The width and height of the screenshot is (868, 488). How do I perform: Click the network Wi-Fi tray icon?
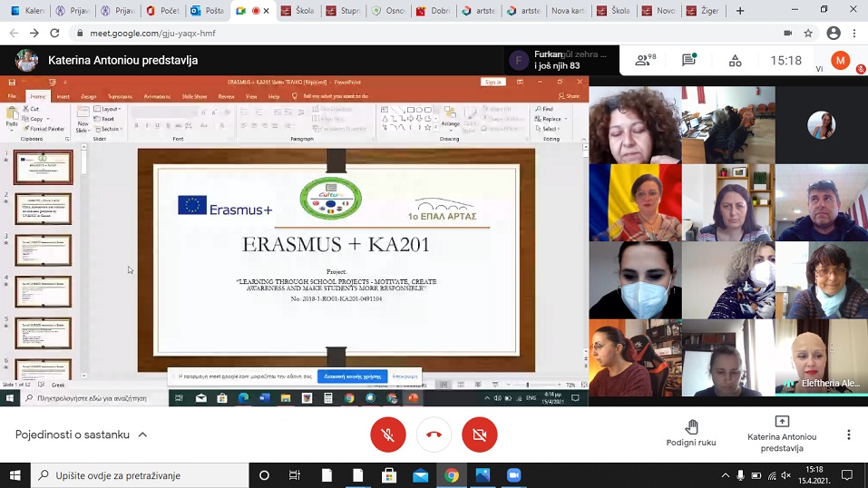click(x=772, y=475)
